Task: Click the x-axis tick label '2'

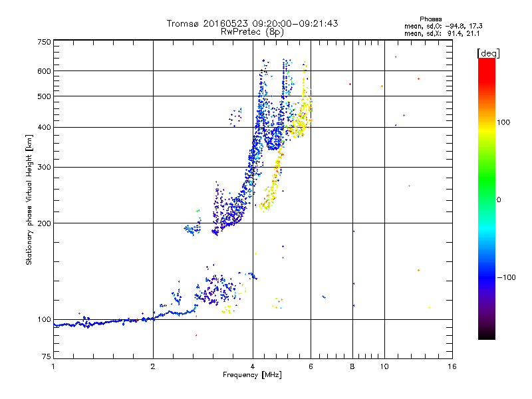Action: pos(153,366)
